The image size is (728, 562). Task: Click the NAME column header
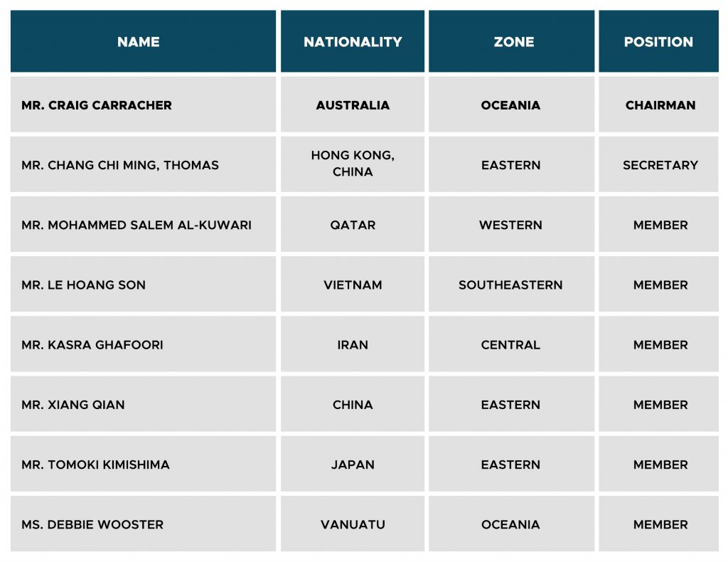click(143, 41)
